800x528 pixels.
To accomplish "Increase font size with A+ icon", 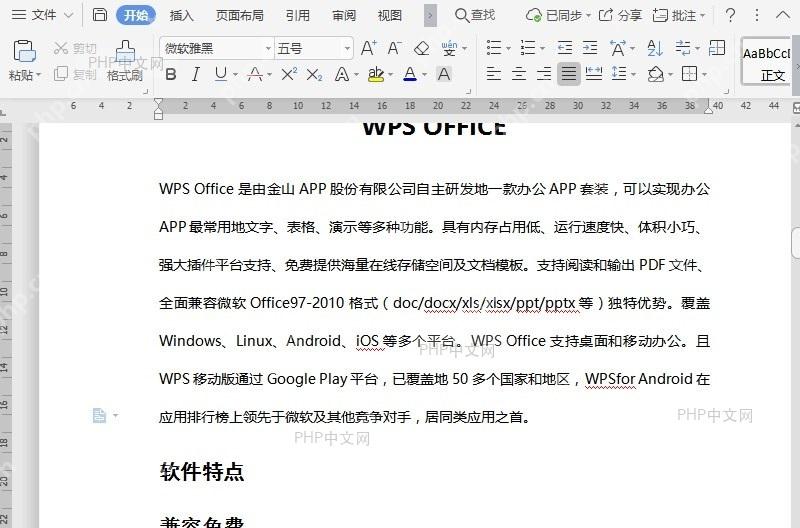I will tap(368, 48).
